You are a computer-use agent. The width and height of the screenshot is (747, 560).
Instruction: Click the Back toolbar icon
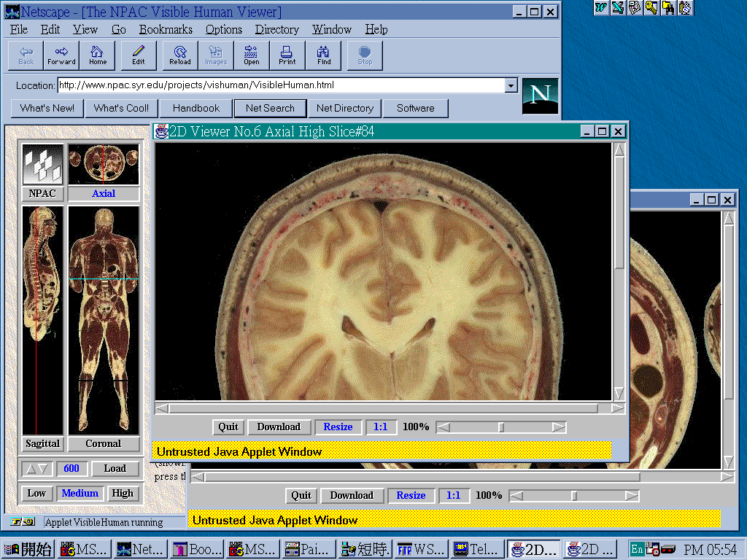click(26, 55)
